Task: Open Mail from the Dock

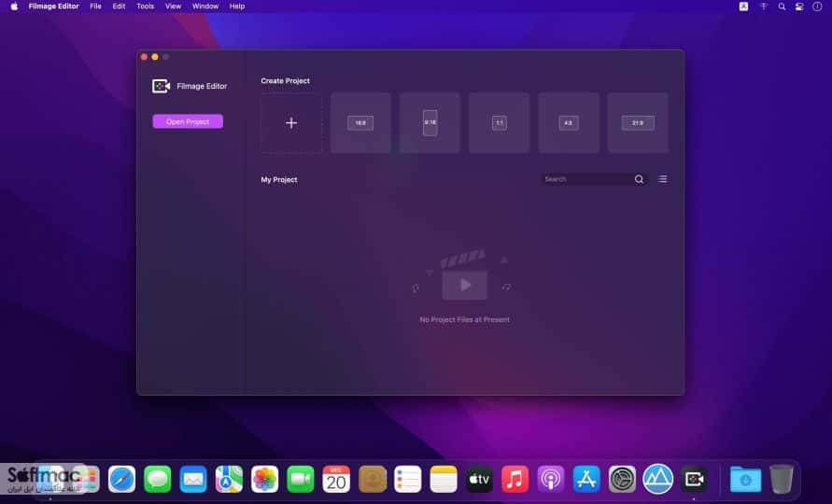Action: pyautogui.click(x=193, y=479)
